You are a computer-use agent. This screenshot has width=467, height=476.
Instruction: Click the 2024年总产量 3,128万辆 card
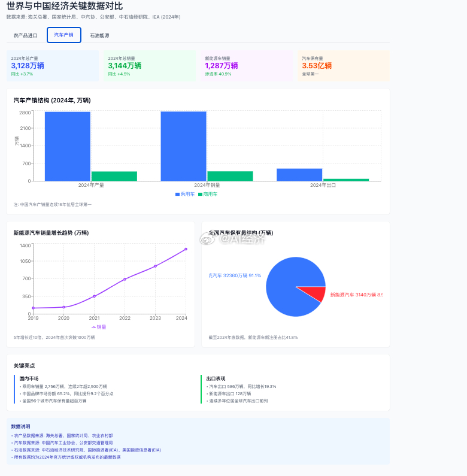coord(53,66)
